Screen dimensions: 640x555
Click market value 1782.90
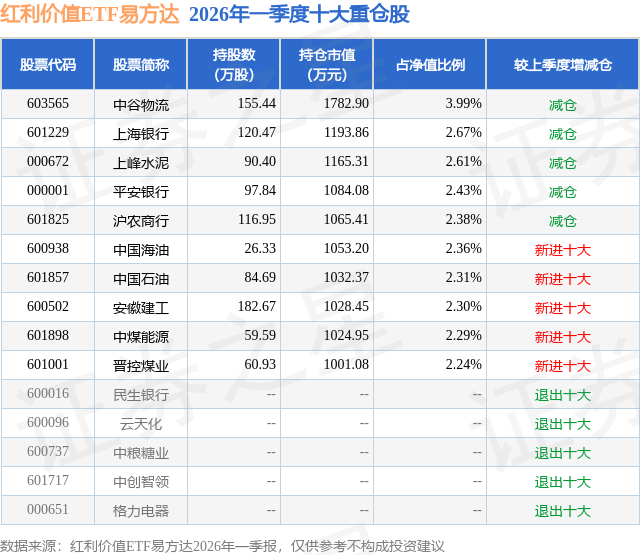point(346,104)
